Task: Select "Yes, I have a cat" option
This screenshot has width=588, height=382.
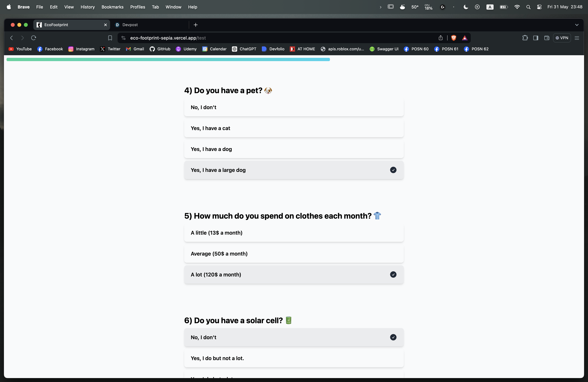Action: click(294, 128)
